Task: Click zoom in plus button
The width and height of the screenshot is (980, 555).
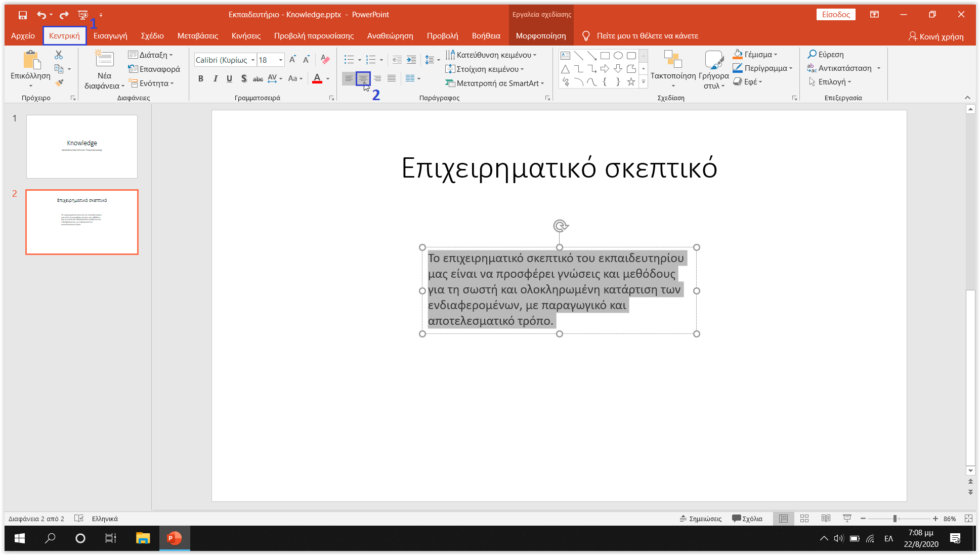Action: (935, 519)
